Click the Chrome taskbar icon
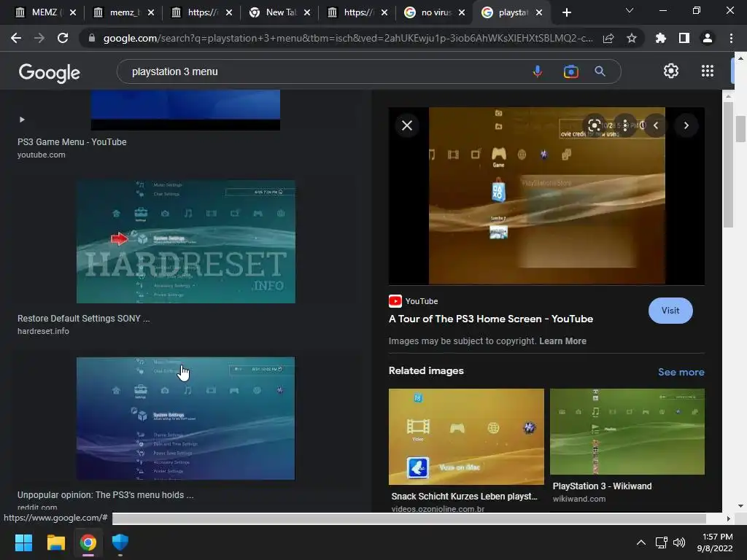This screenshot has width=747, height=560. (88, 542)
